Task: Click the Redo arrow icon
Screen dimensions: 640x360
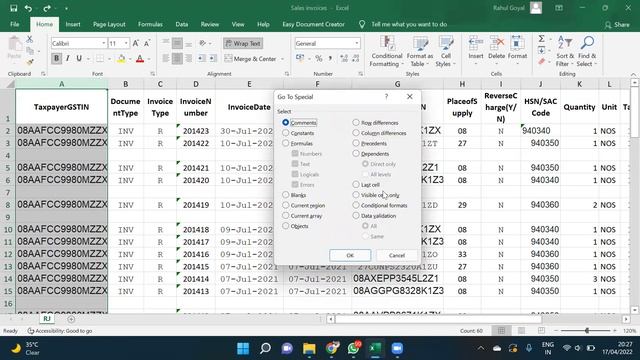Action: (47, 8)
